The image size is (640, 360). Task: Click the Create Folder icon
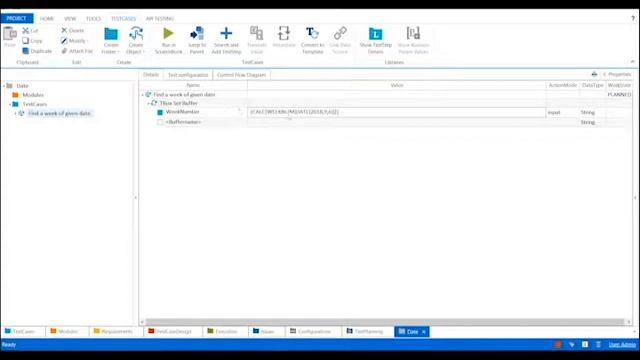111,34
